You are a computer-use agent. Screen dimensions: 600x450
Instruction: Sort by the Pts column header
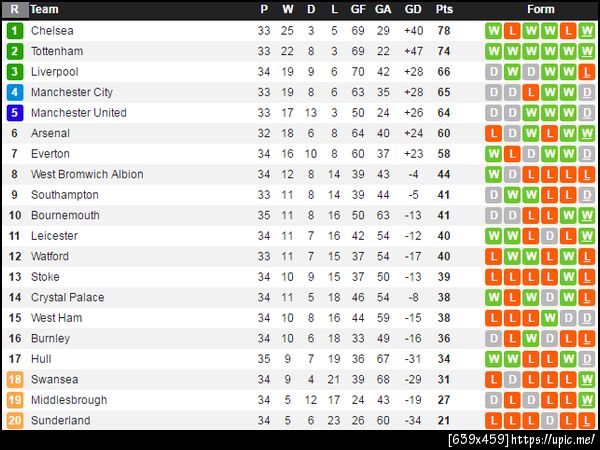pos(444,9)
